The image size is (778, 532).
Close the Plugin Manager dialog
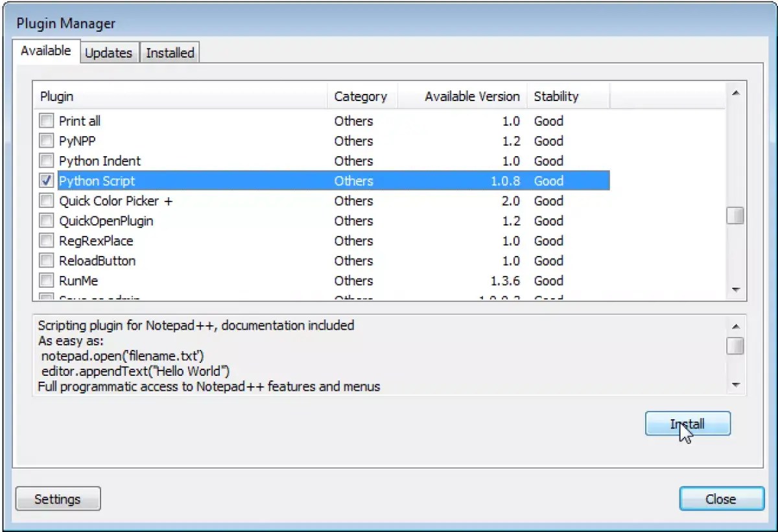(721, 498)
